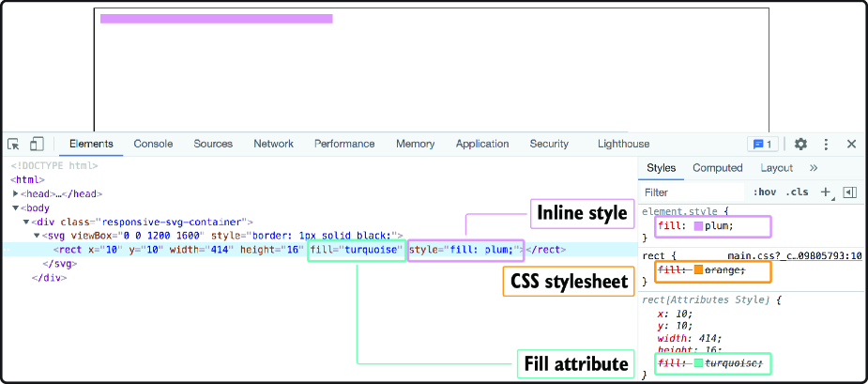Click the plum rectangle on the page

pos(217,19)
